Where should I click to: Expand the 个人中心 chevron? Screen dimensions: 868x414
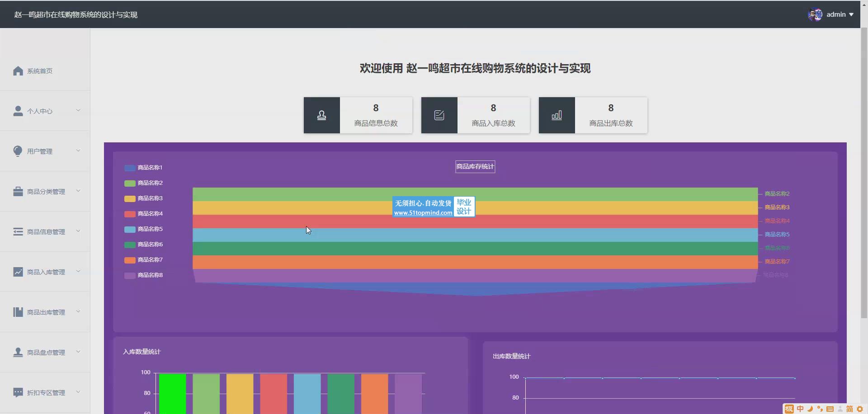[x=78, y=110]
